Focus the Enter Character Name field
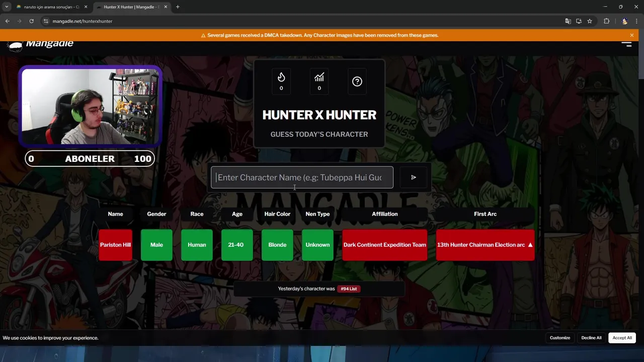The image size is (644, 362). (302, 177)
